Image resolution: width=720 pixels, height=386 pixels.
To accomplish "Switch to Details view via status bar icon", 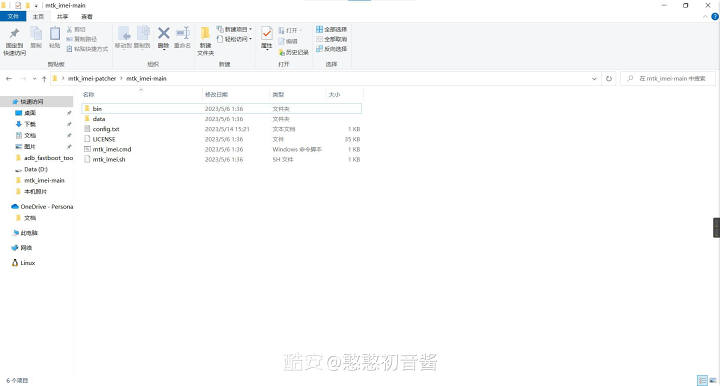I will pyautogui.click(x=702, y=380).
